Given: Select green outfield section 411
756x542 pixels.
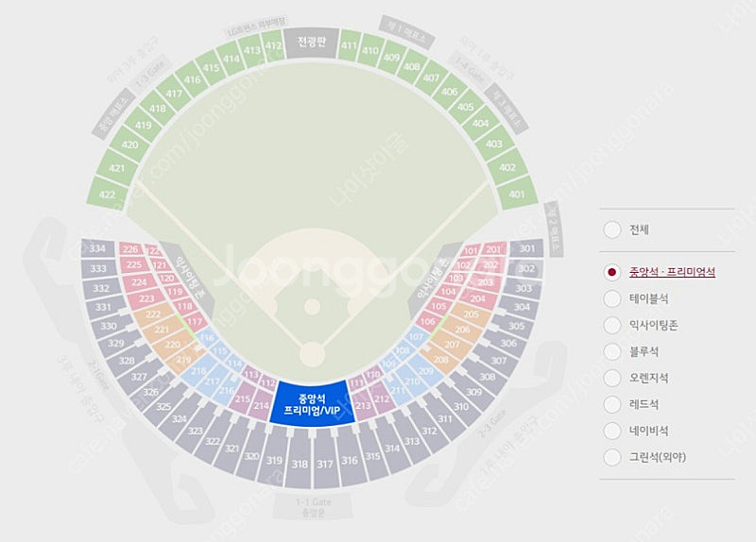Looking at the screenshot, I should pyautogui.click(x=349, y=45).
